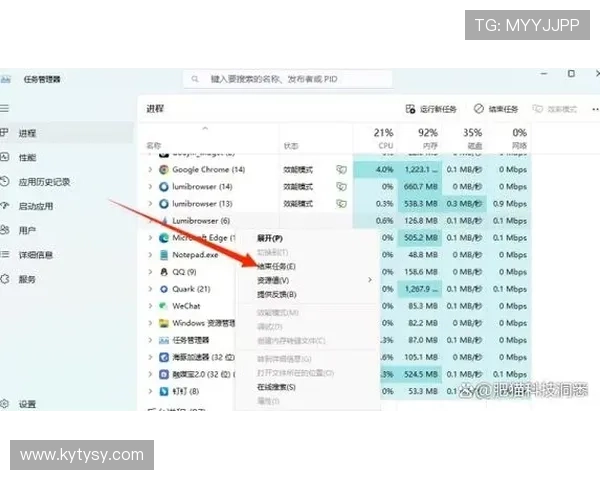Image resolution: width=600 pixels, height=480 pixels.
Task: Click the 结束任务 toolbar button
Action: [x=496, y=109]
